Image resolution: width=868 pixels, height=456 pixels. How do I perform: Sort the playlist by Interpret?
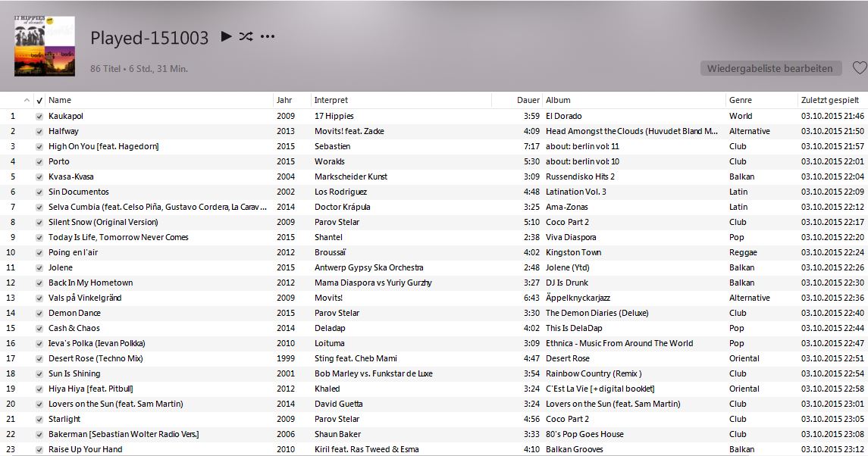pyautogui.click(x=332, y=99)
